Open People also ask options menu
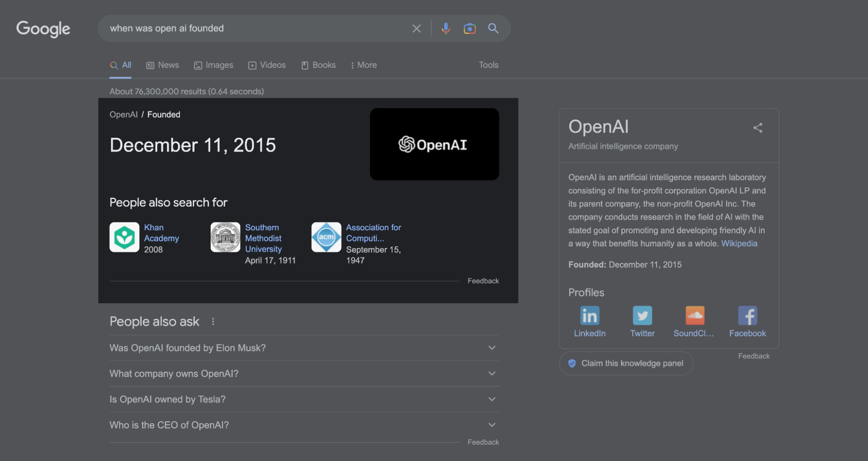The image size is (868, 461). (213, 322)
